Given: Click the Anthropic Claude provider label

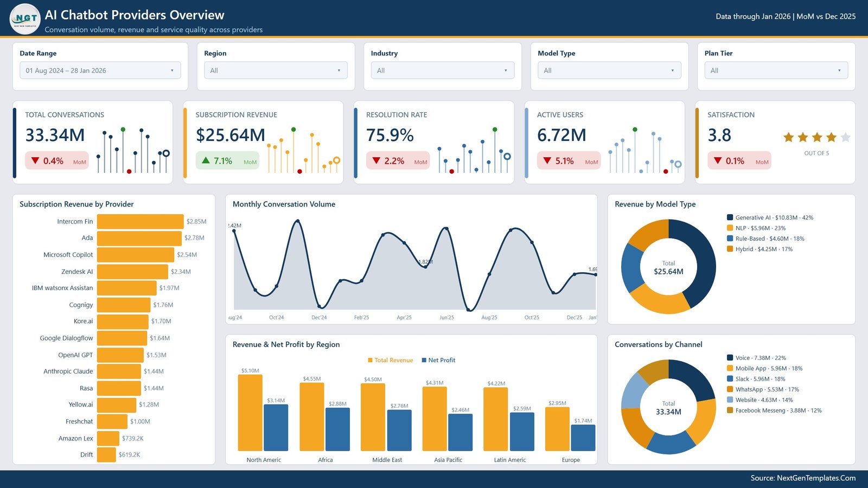Looking at the screenshot, I should [x=68, y=371].
